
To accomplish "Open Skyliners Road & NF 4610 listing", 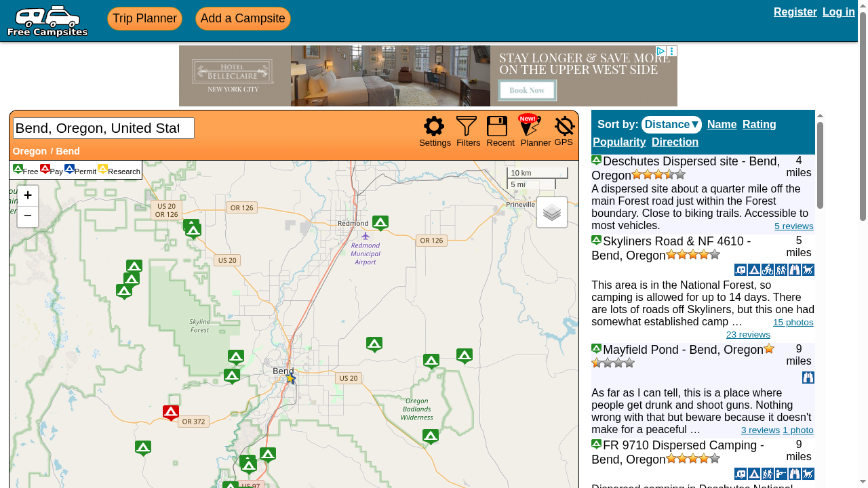I will pyautogui.click(x=671, y=248).
